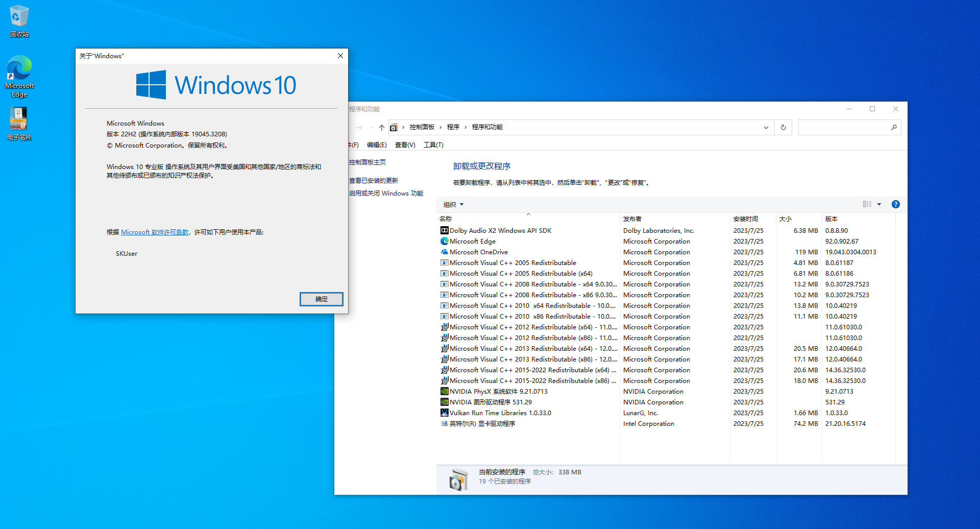Click the Vulkan Run Time Libraries icon
This screenshot has height=529, width=980.
point(445,413)
